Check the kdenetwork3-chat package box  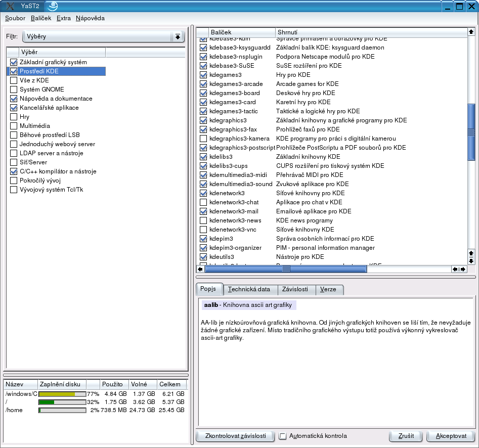point(203,202)
